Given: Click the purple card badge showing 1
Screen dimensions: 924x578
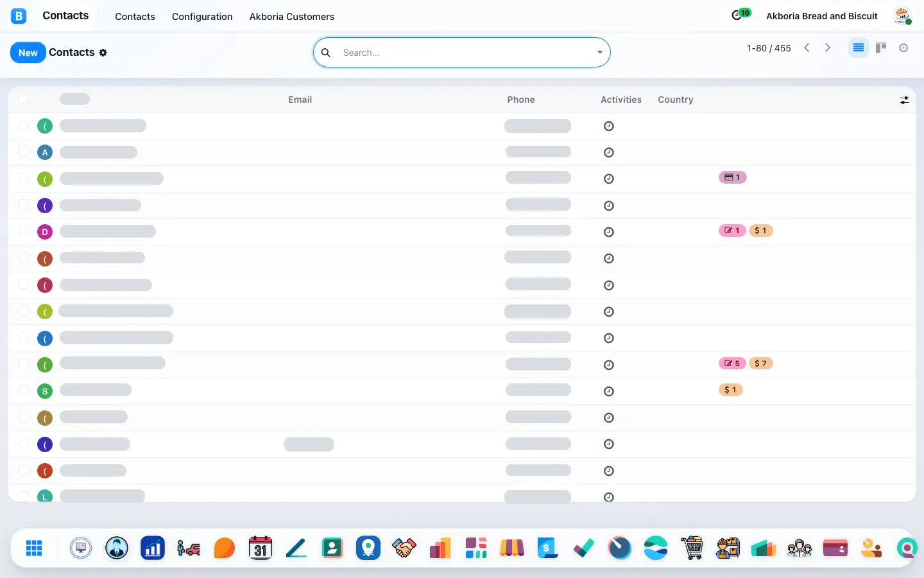Looking at the screenshot, I should pyautogui.click(x=733, y=177).
